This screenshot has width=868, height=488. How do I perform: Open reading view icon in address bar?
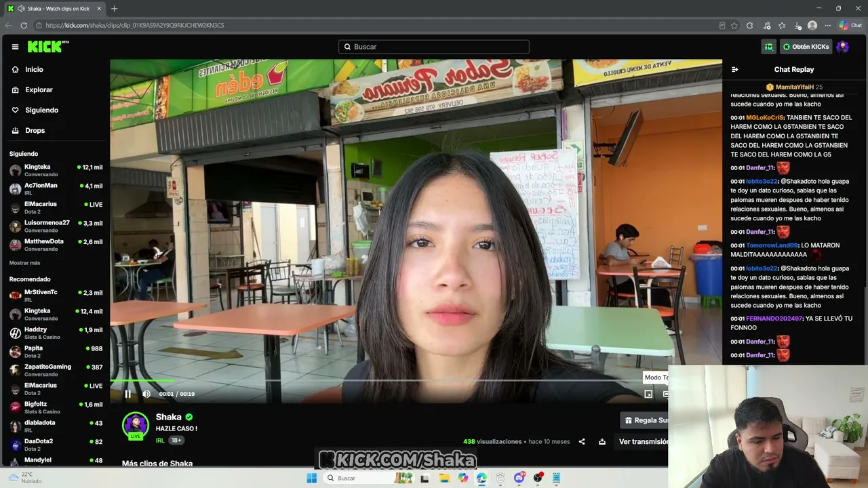722,26
